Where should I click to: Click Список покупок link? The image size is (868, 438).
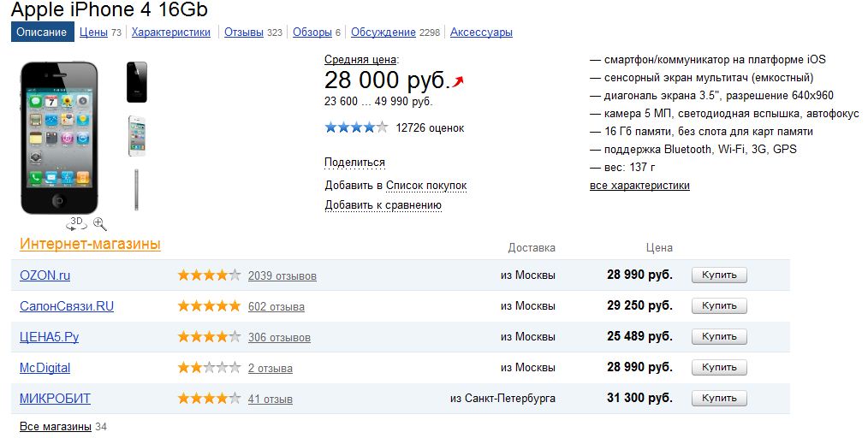click(x=426, y=186)
